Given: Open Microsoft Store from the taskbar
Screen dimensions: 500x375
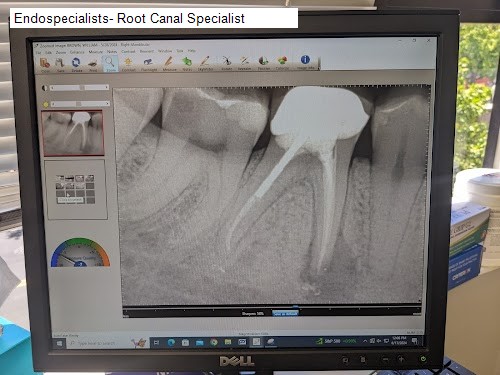Looking at the screenshot, I should pos(185,342).
